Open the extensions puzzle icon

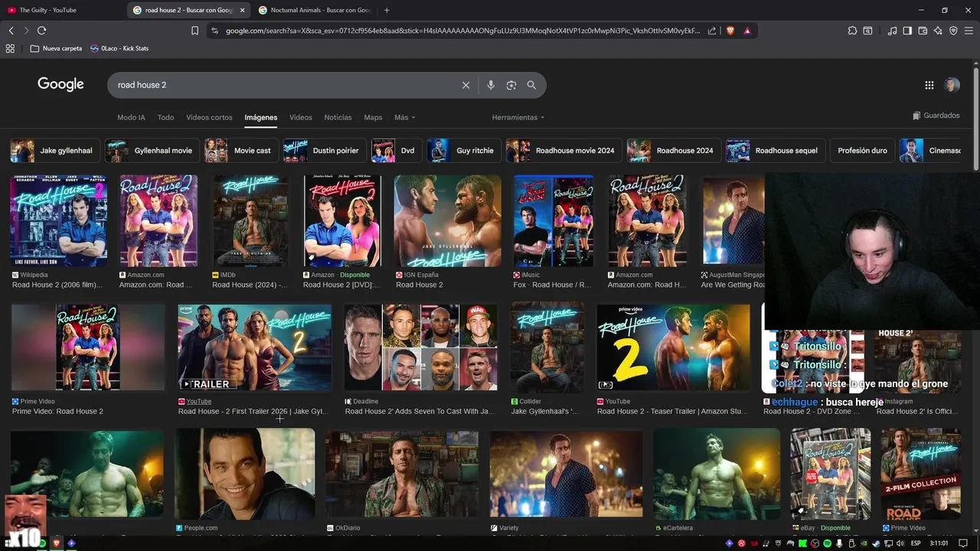(x=852, y=31)
